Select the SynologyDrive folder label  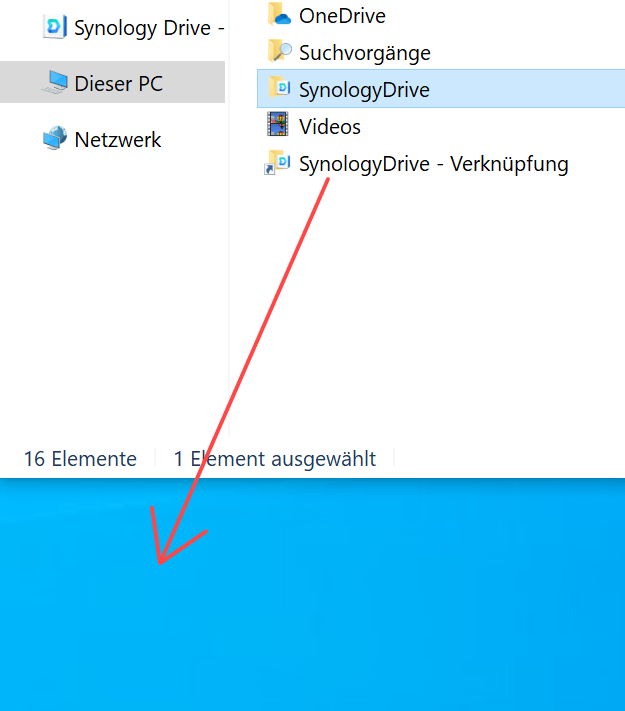[x=364, y=90]
